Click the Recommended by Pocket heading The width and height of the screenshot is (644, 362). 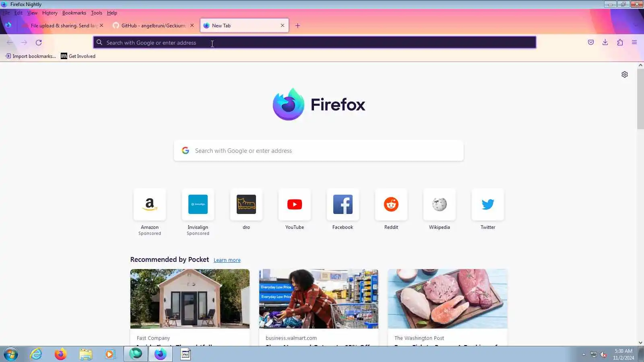pyautogui.click(x=169, y=259)
